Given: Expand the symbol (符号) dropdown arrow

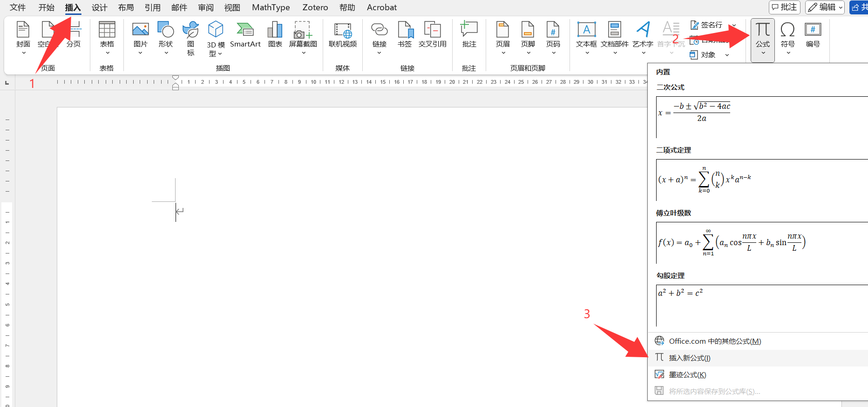Looking at the screenshot, I should [x=787, y=53].
